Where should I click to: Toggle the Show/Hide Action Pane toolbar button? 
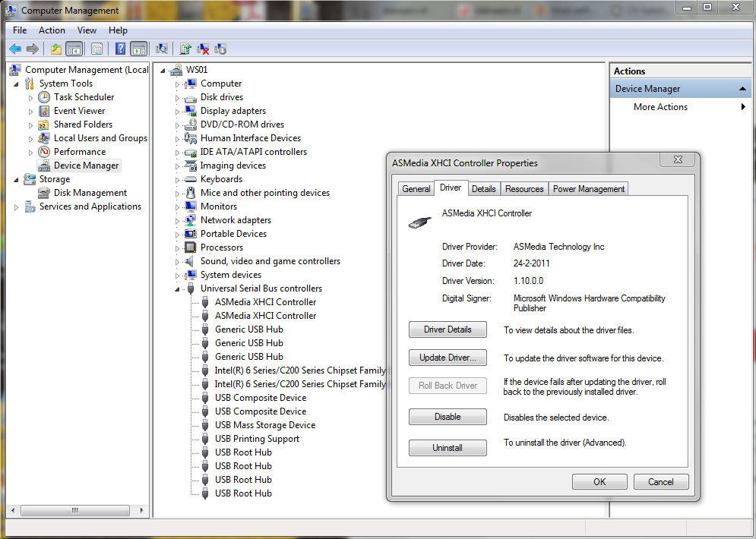tap(138, 49)
